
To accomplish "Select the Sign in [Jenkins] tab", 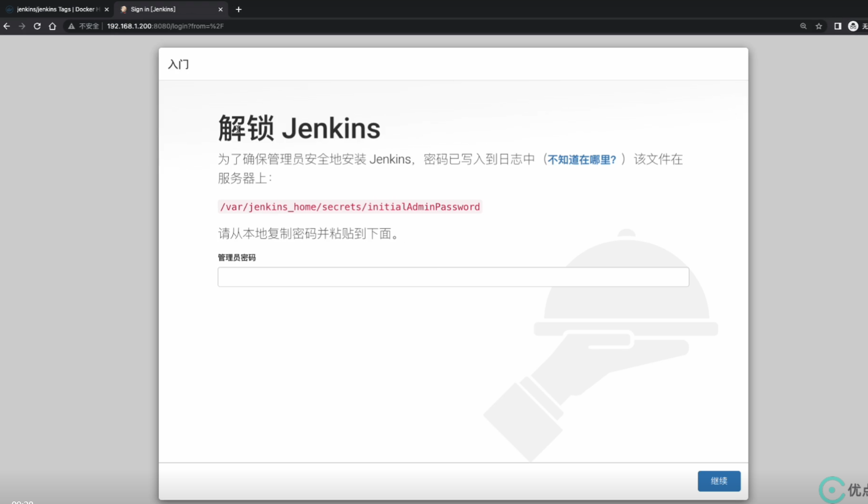I will (x=172, y=9).
